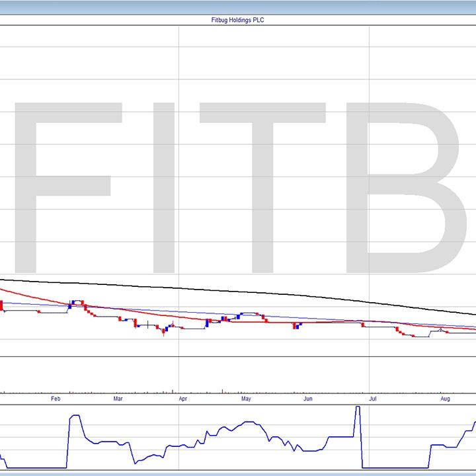Pick the Jun marker on the time axis
The width and height of the screenshot is (476, 476).
[x=307, y=399]
